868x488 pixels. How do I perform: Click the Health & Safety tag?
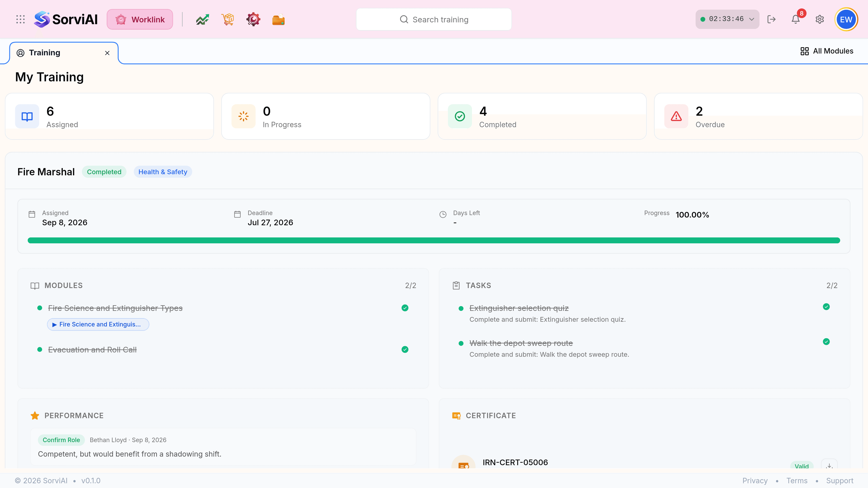(163, 172)
